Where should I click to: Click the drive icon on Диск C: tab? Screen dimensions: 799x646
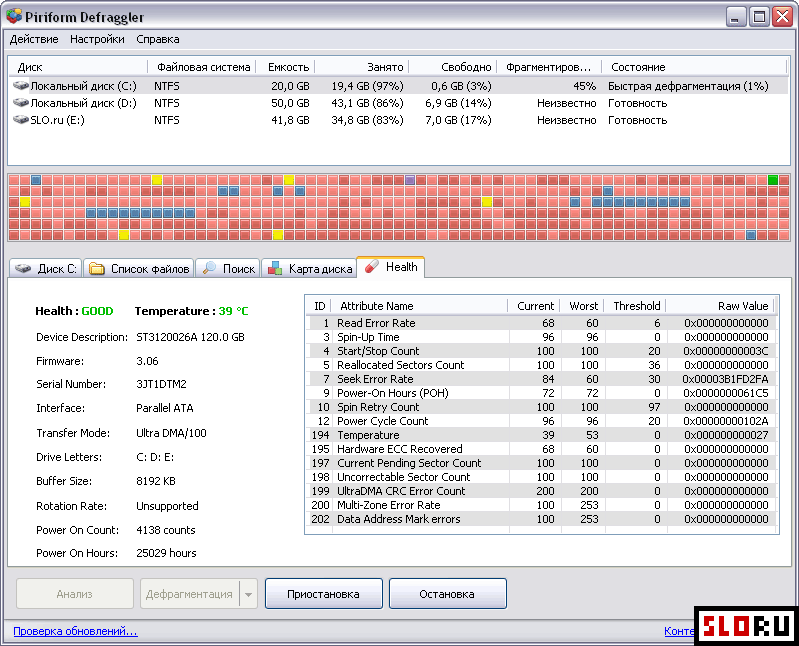(23, 268)
